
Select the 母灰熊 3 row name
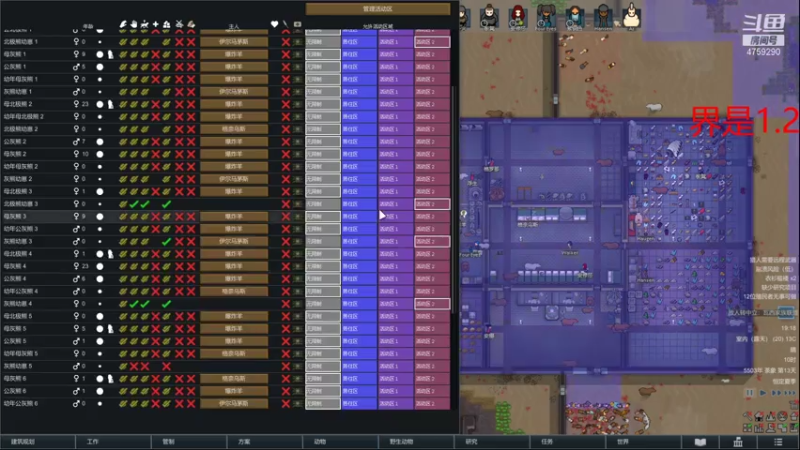(14, 216)
